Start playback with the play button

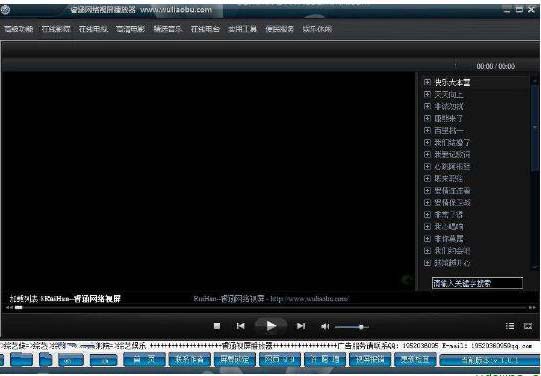pos(271,326)
